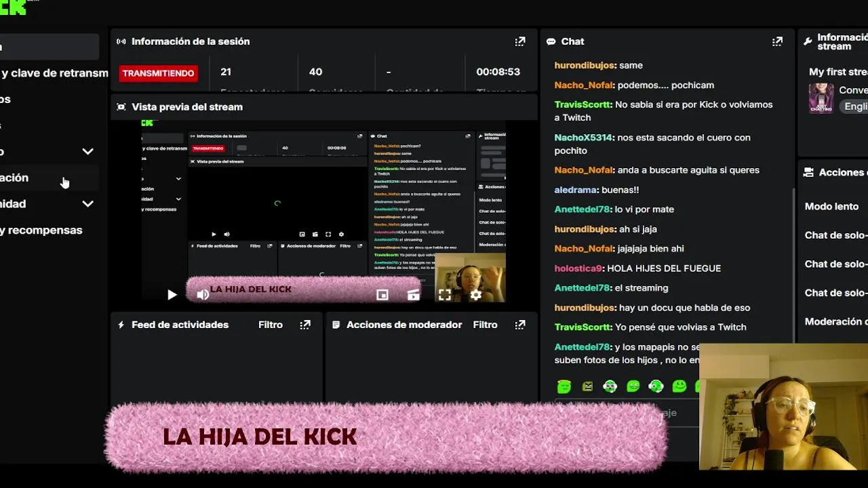Viewport: 868px width, 488px height.
Task: Click the icon beside Acciones de moderador
Action: 336,325
